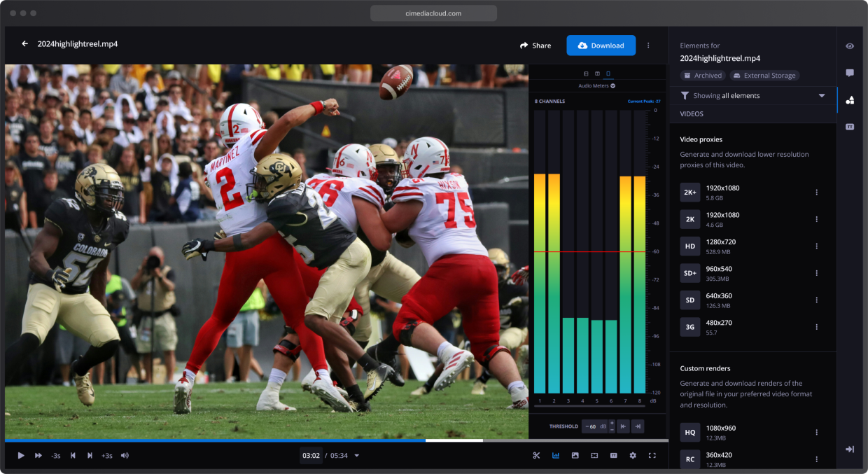The width and height of the screenshot is (868, 474).
Task: Select the single-panel layout icon above Audio Meters
Action: point(608,74)
